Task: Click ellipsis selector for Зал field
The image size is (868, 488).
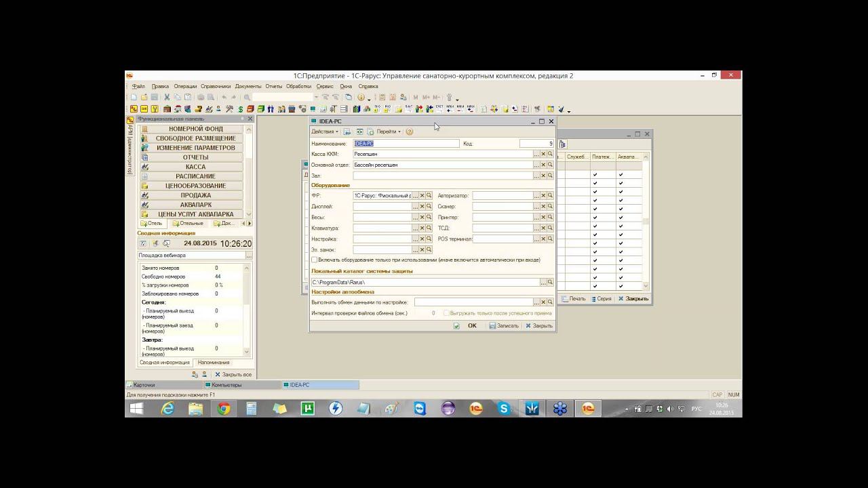Action: coord(536,176)
